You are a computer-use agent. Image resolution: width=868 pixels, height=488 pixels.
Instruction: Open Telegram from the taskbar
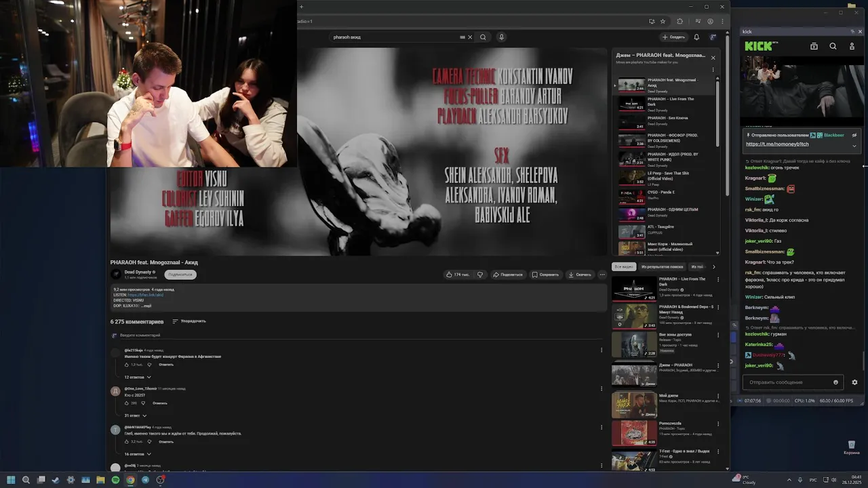(145, 480)
